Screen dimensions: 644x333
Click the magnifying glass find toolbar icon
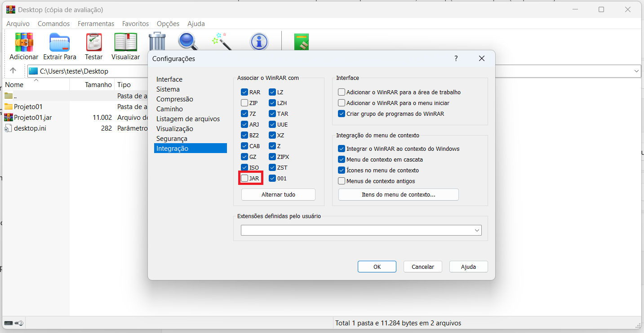(188, 41)
